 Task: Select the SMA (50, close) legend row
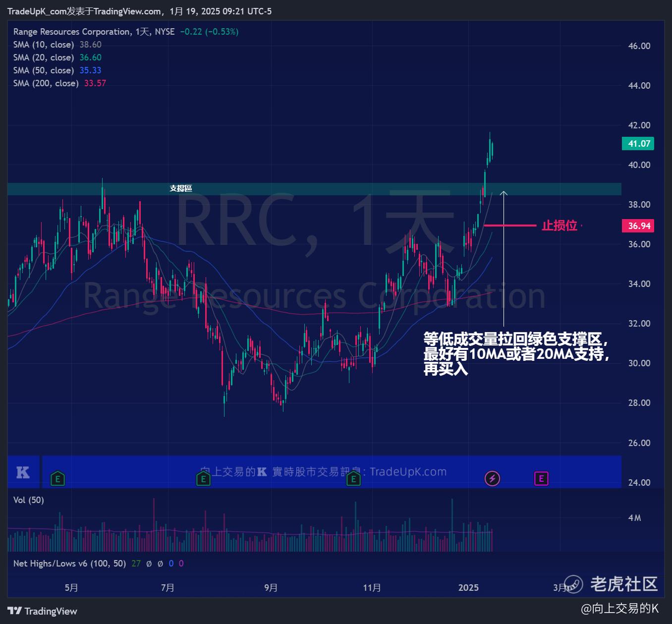57,70
